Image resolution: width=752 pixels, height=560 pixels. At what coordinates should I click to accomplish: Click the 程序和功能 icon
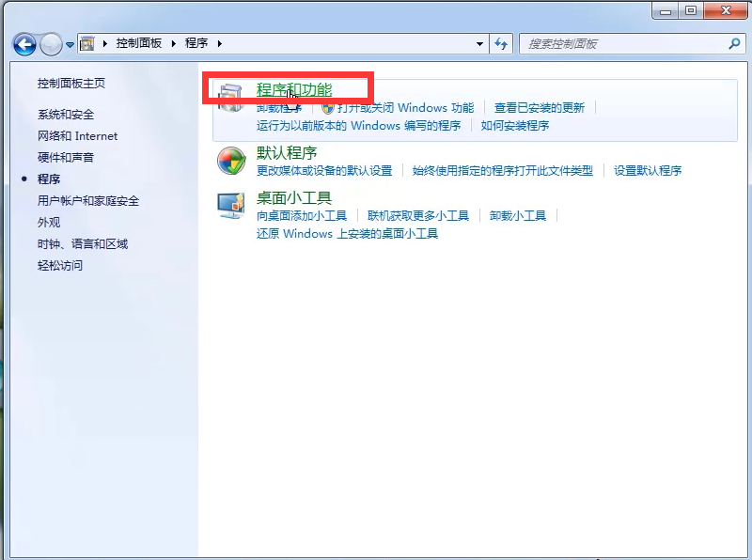coord(231,99)
